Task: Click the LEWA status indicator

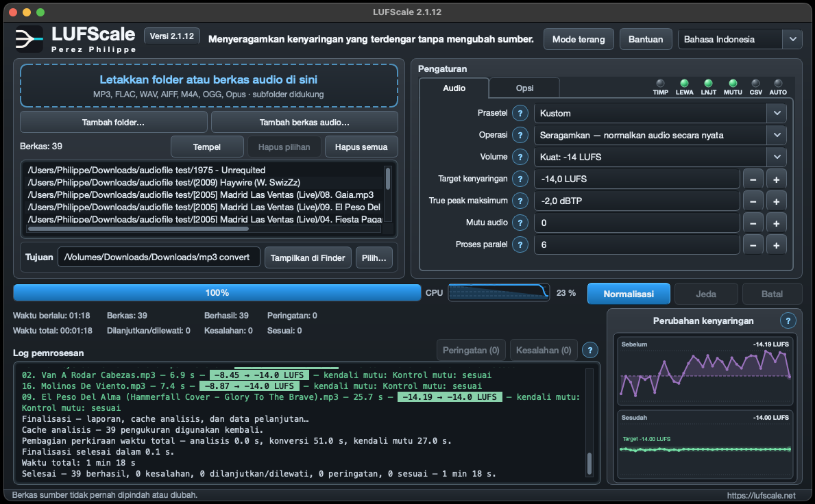Action: 685,87
